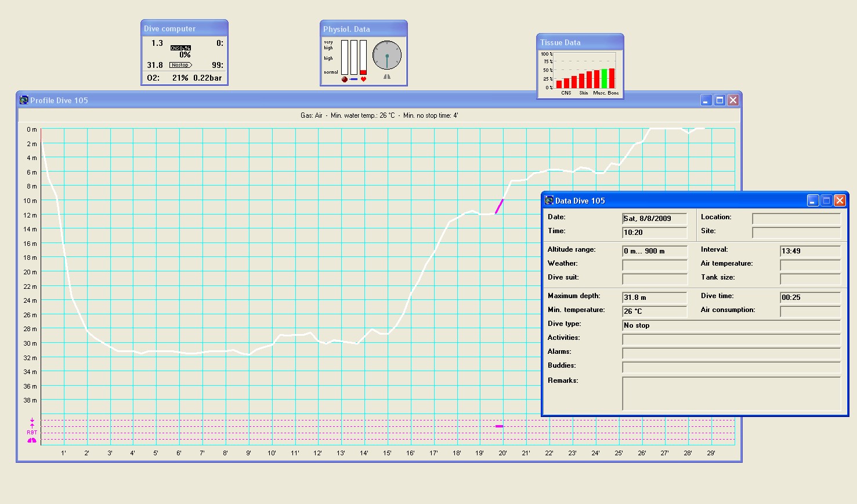Screen dimensions: 857x504
Task: Maximize the Profile Dive 105 window
Action: 719,100
